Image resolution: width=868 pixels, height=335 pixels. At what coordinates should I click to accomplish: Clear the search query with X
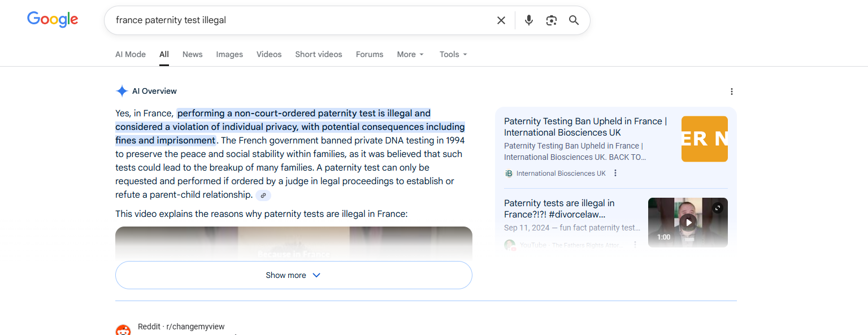501,20
